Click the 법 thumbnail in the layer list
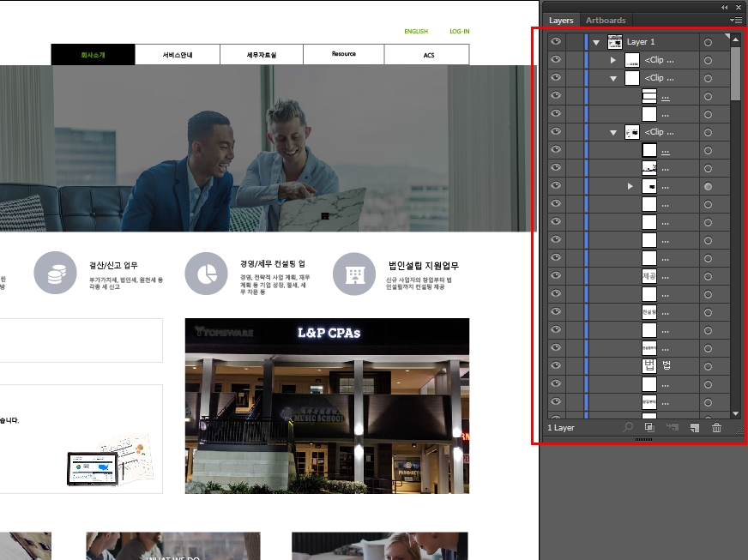The image size is (748, 560). click(x=649, y=366)
